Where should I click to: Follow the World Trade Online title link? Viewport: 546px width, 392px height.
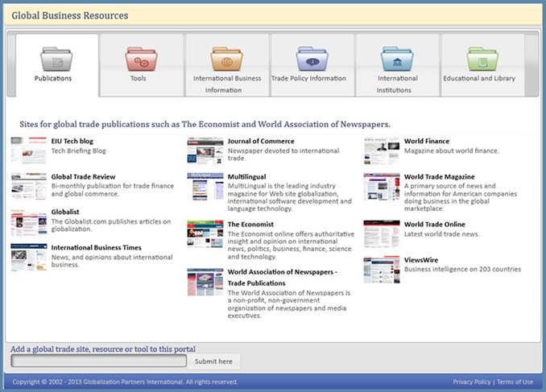(435, 225)
